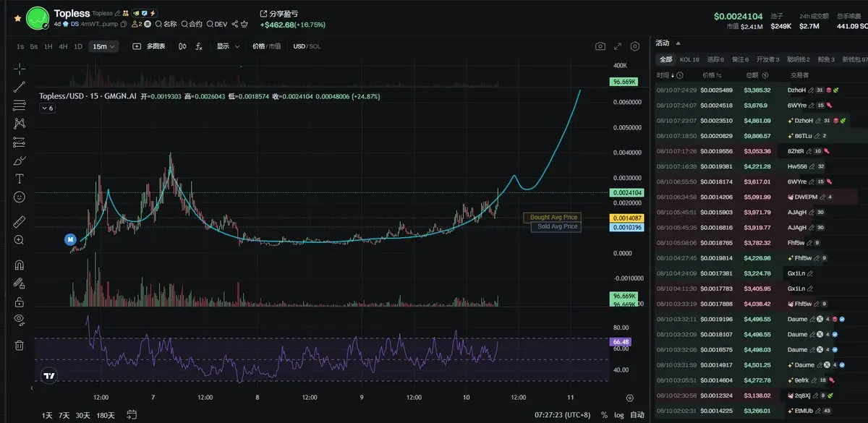868x423 pixels.
Task: Open the go-to-date calendar icon
Action: 132,414
